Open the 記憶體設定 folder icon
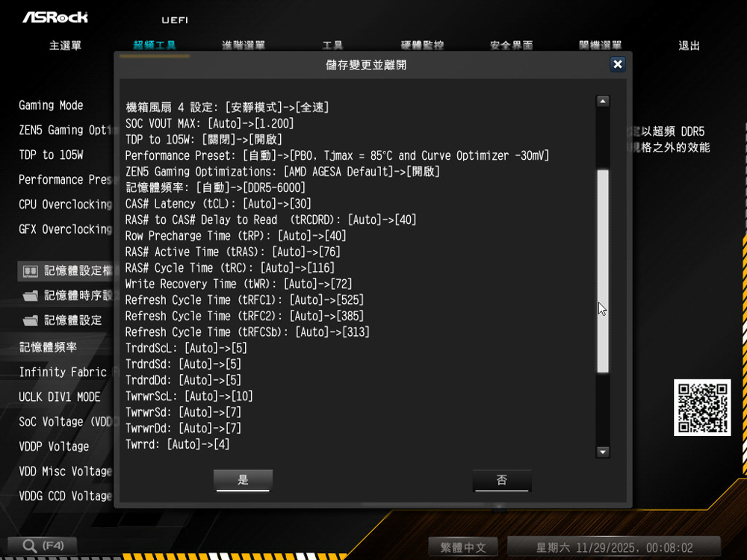Image resolution: width=747 pixels, height=560 pixels. coord(31,320)
